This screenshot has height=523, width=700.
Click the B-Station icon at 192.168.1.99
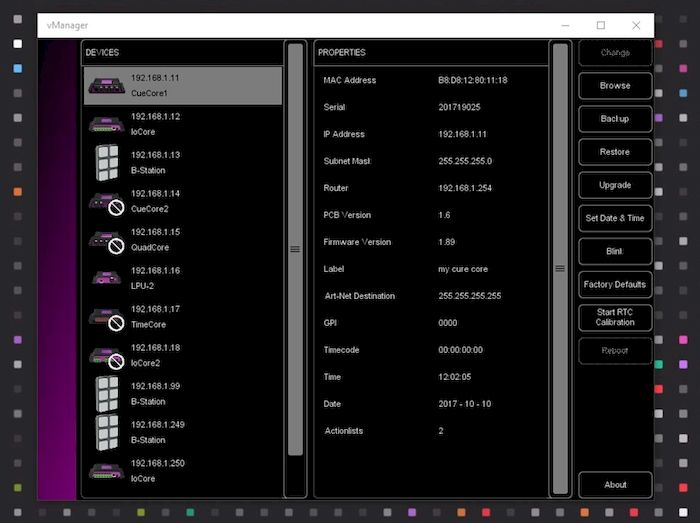(107, 394)
